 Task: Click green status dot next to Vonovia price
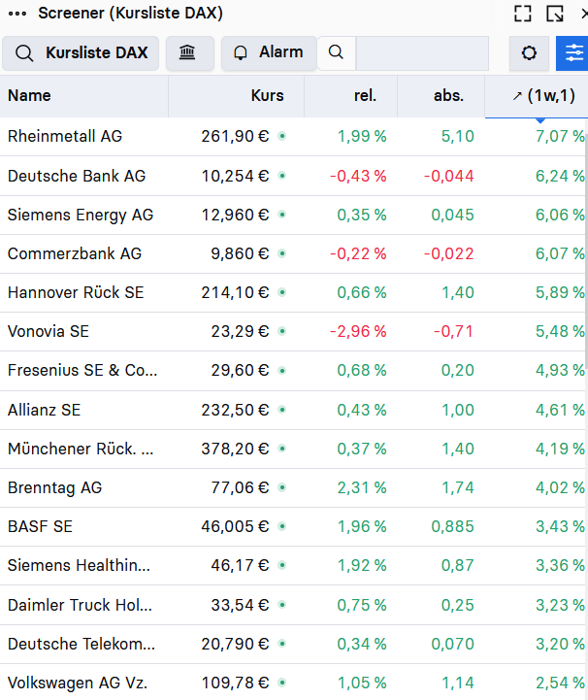(282, 331)
